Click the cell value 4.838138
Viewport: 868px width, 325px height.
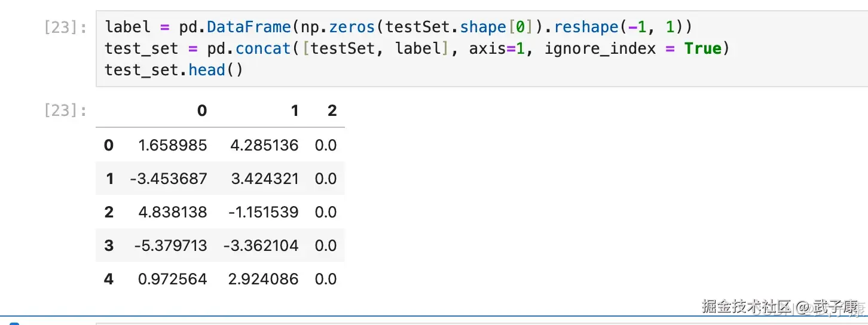click(172, 212)
